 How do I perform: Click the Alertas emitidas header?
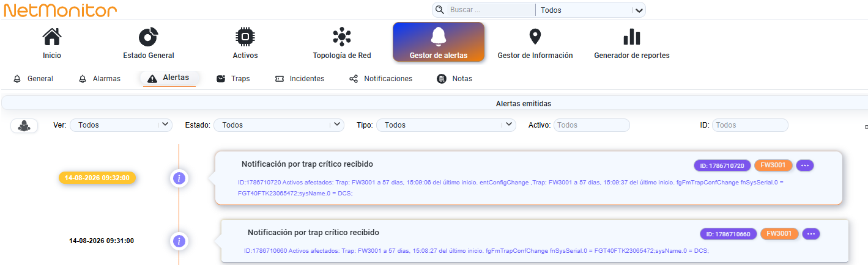[x=524, y=104]
